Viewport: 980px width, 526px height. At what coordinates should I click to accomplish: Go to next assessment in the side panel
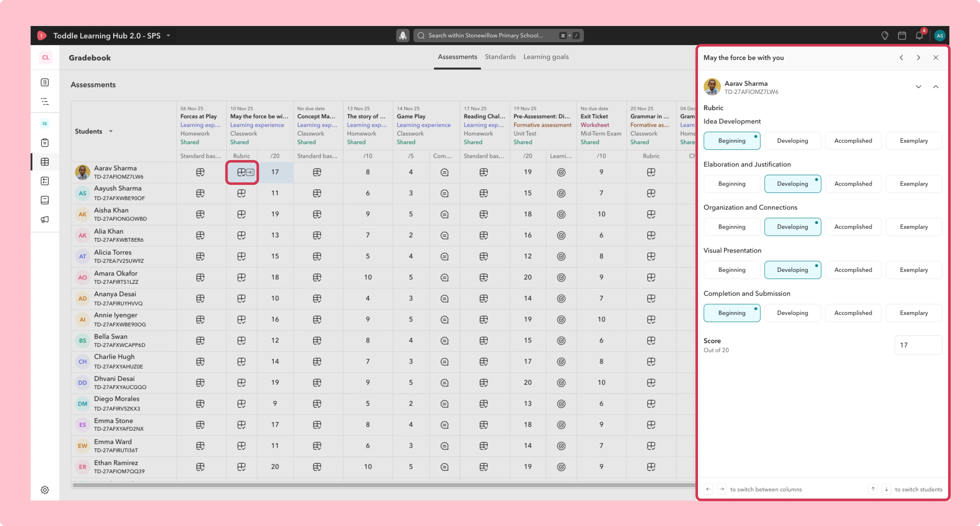[x=918, y=58]
